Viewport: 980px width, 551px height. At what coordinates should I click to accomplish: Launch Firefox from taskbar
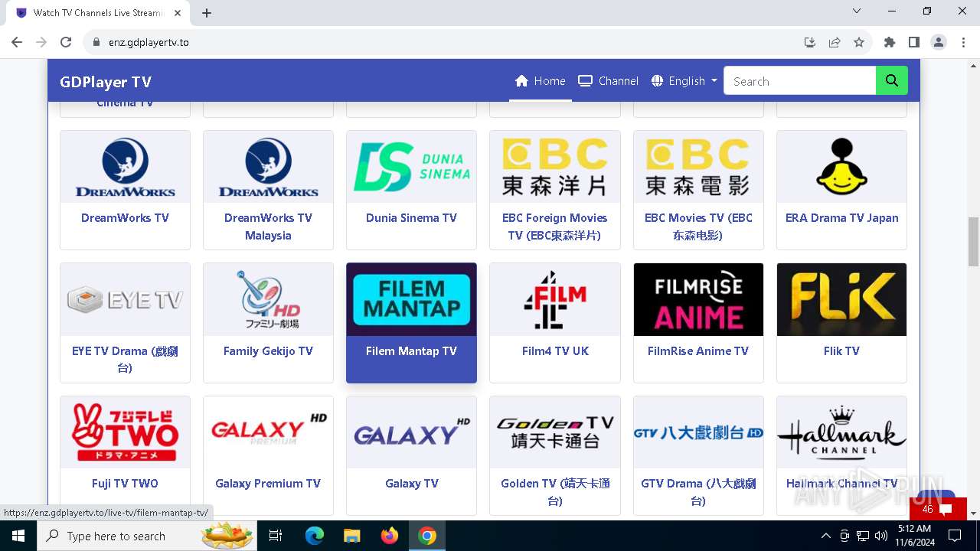click(390, 536)
